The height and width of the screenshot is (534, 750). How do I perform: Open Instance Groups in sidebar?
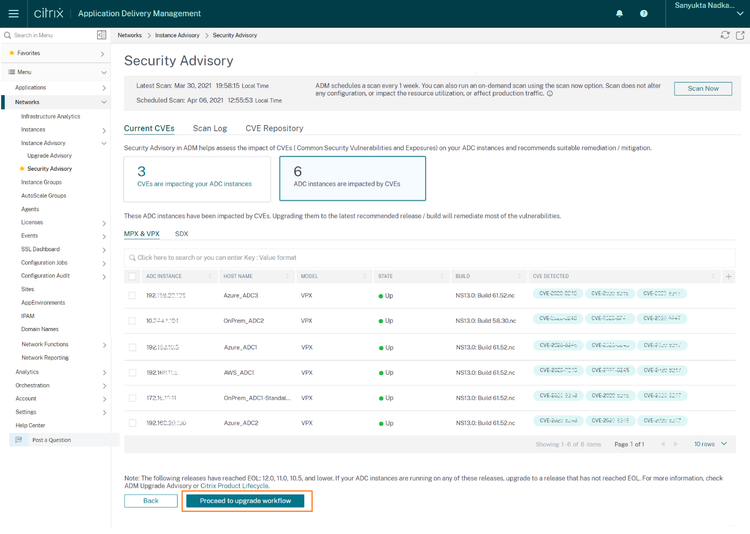41,182
